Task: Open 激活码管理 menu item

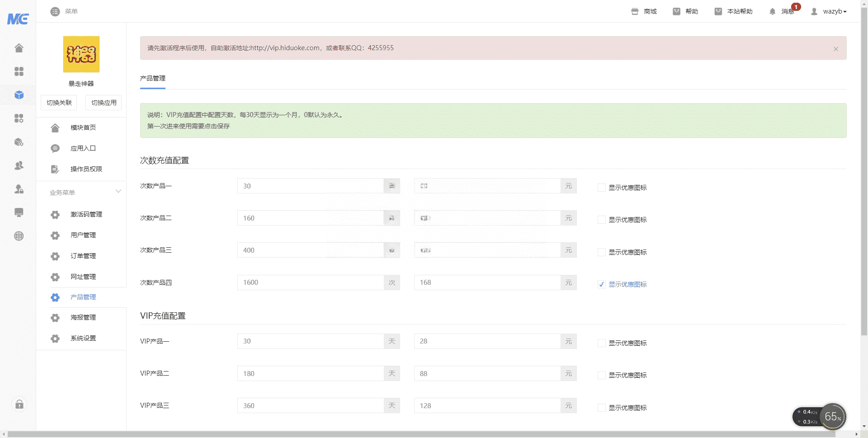Action: 86,214
